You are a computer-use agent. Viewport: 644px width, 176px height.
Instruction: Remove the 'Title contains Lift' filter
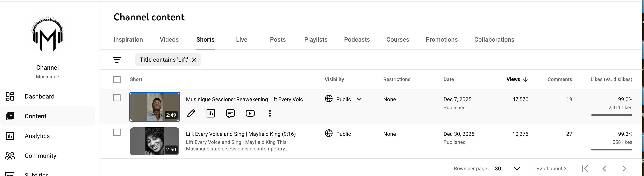click(194, 60)
